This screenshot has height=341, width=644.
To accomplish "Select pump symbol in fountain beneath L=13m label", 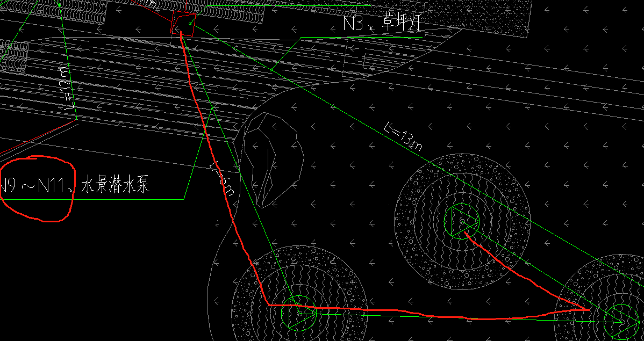I will coord(462,221).
